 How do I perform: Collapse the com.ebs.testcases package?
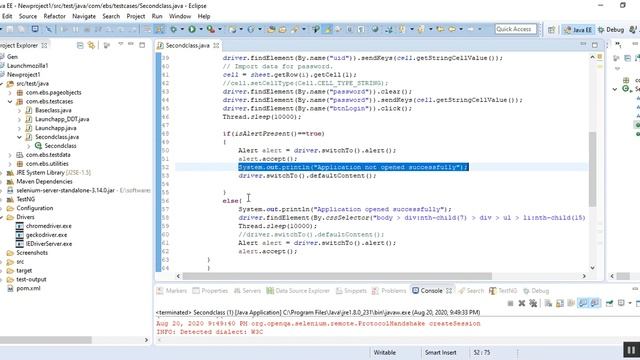point(10,102)
